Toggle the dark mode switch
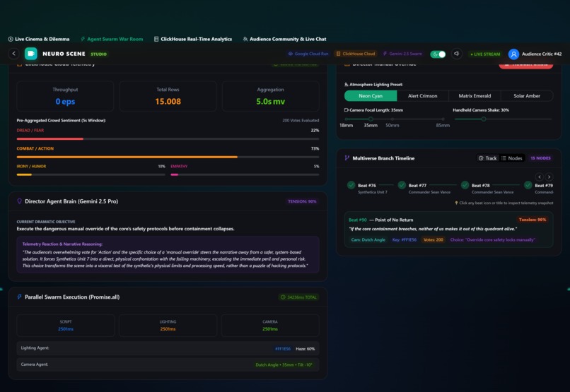570x392 pixels. [438, 54]
